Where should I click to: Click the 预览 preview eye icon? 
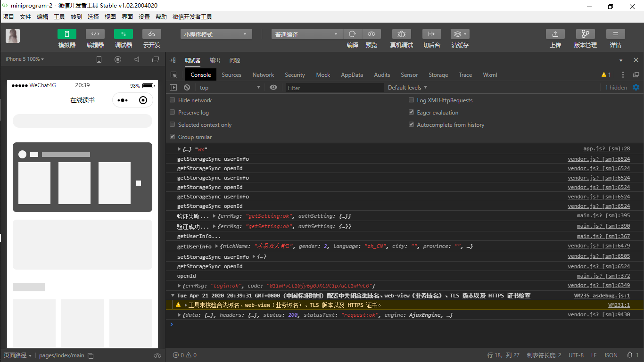[x=372, y=34]
